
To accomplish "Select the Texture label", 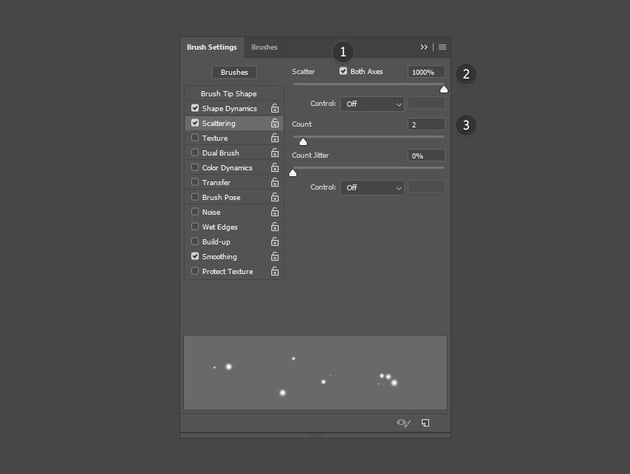I will click(215, 138).
